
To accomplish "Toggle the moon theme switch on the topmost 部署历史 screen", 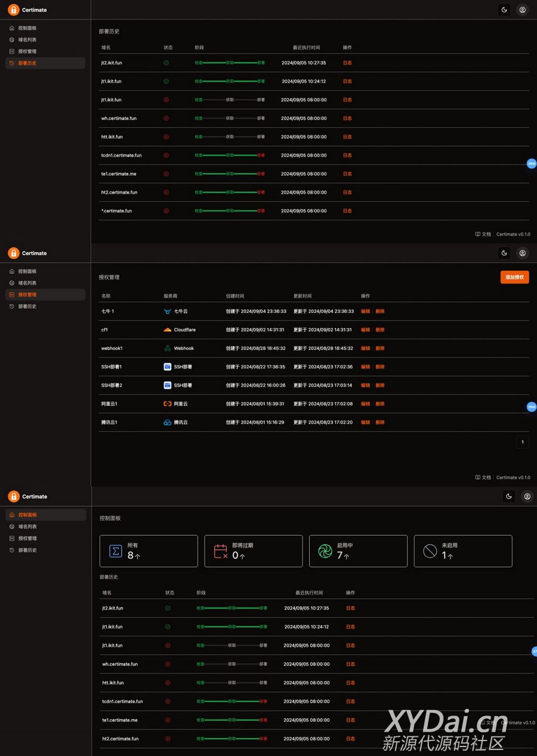I will (504, 10).
